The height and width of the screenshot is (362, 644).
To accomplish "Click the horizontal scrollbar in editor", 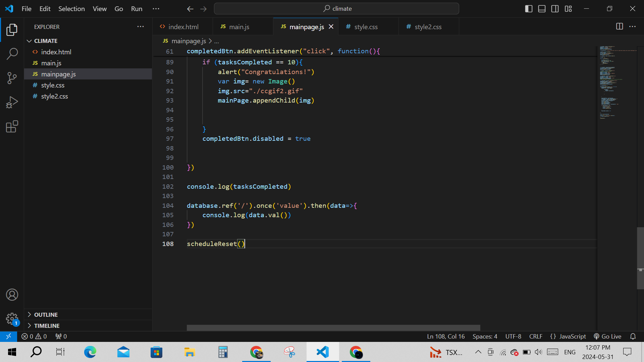I will tap(333, 327).
